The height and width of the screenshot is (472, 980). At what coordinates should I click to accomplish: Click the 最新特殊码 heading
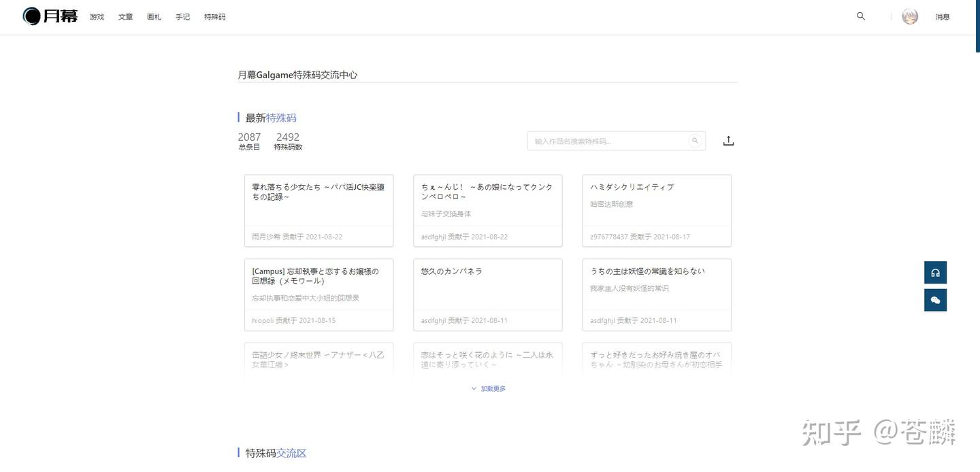point(271,118)
